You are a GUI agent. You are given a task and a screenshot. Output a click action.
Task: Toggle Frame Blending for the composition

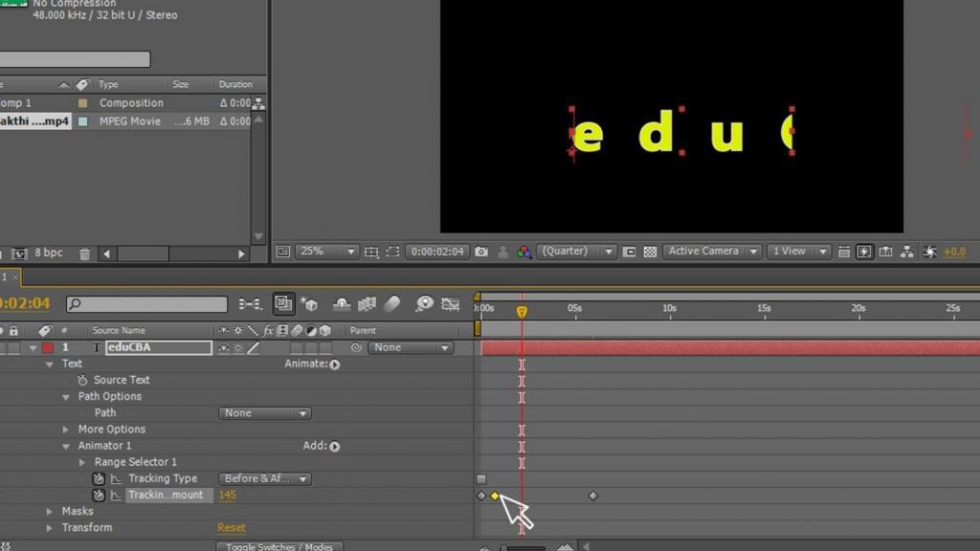(x=283, y=304)
